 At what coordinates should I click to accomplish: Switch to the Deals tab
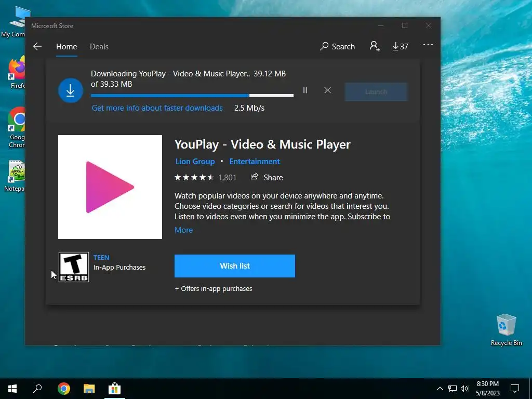click(x=99, y=46)
